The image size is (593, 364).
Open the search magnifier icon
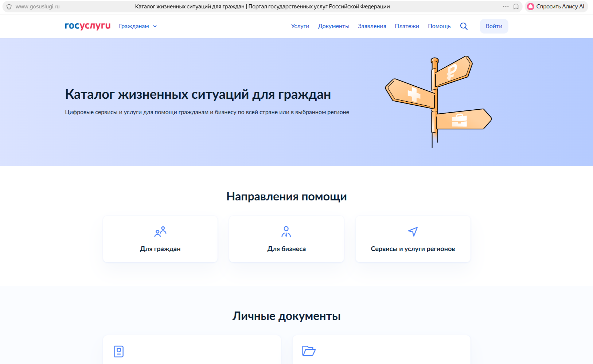tap(464, 26)
